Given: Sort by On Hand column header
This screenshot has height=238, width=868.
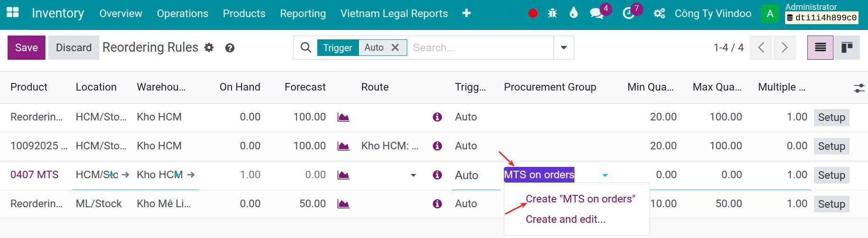Looking at the screenshot, I should [240, 87].
